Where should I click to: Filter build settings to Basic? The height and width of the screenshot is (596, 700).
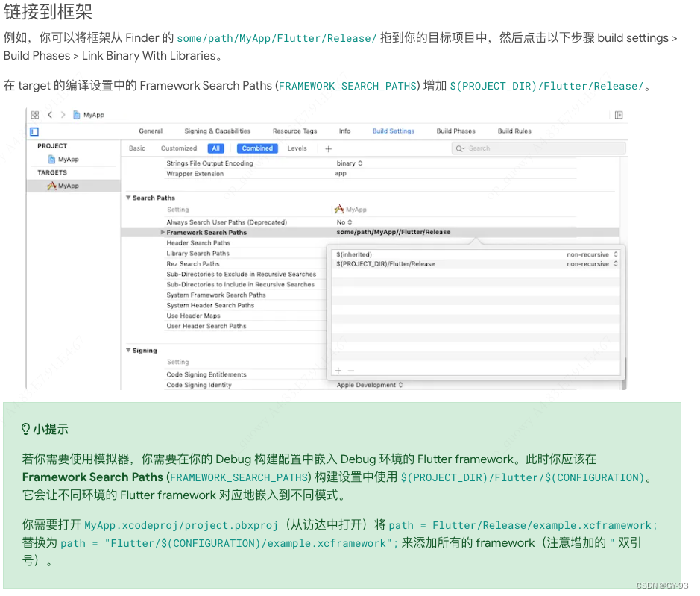pos(137,148)
